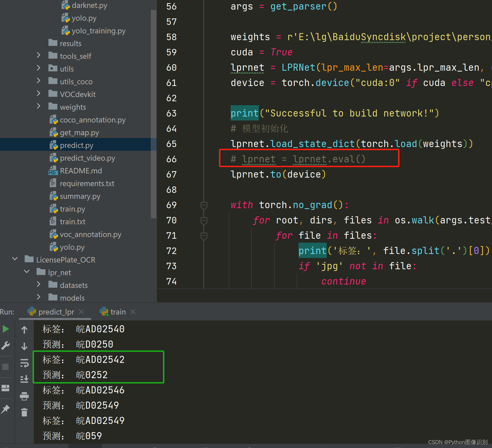Close the predict_lpr run tab
This screenshot has height=448, width=492.
pos(81,312)
